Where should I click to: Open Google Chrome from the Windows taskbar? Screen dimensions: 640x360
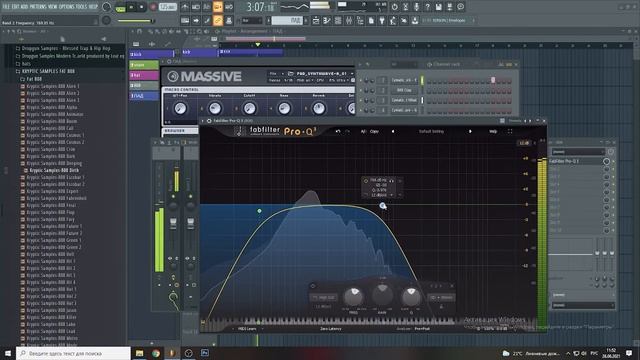coord(156,353)
